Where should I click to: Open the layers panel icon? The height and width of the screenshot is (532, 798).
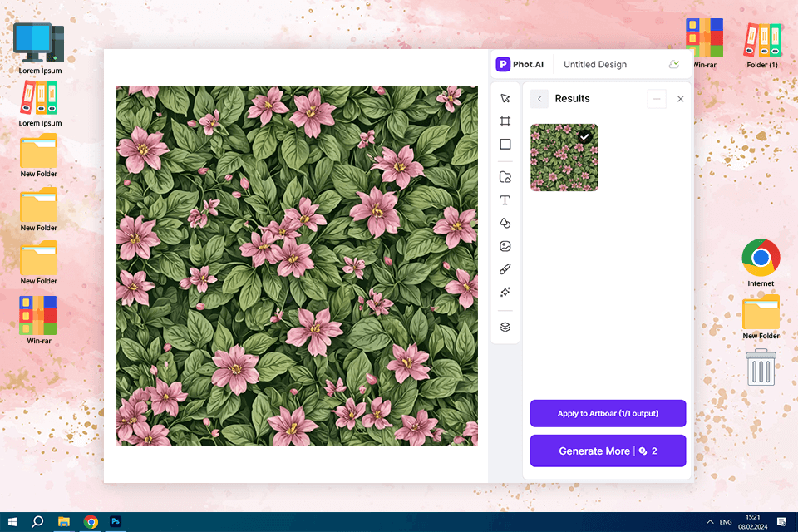[x=505, y=327]
